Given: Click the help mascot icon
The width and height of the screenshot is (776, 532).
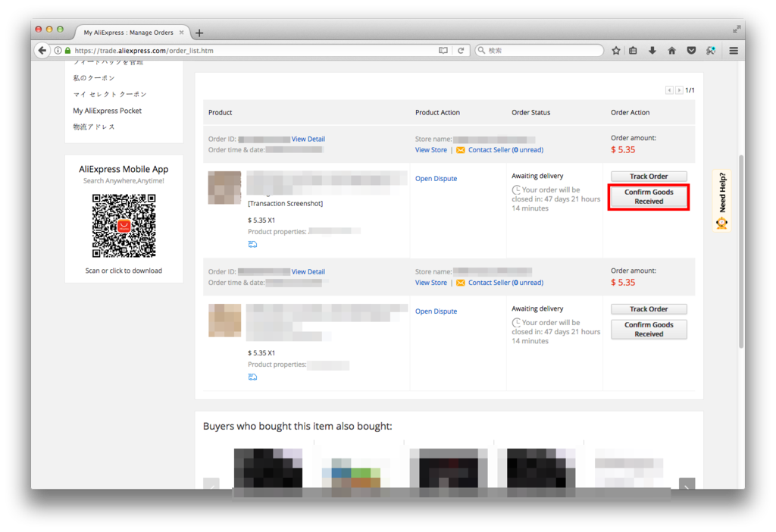Looking at the screenshot, I should pyautogui.click(x=722, y=224).
